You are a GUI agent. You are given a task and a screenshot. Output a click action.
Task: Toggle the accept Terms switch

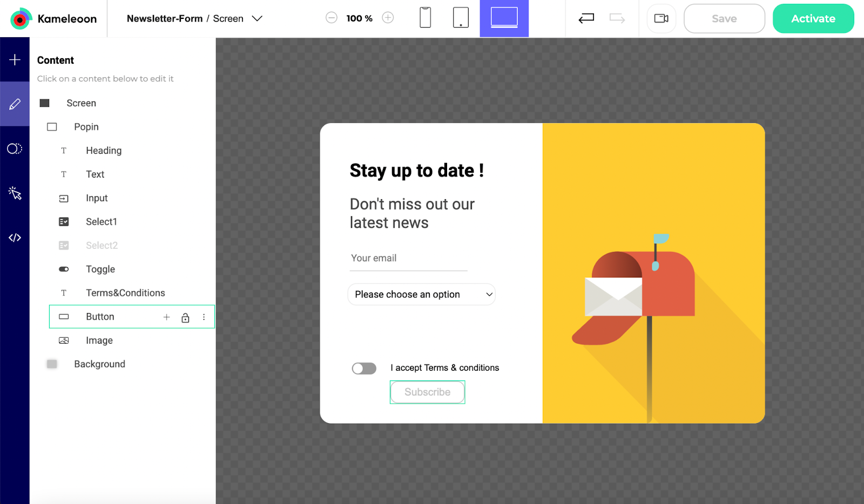click(364, 369)
